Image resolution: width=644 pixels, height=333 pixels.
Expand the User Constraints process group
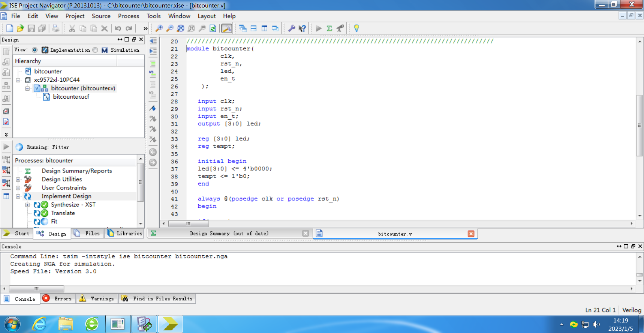pos(18,188)
